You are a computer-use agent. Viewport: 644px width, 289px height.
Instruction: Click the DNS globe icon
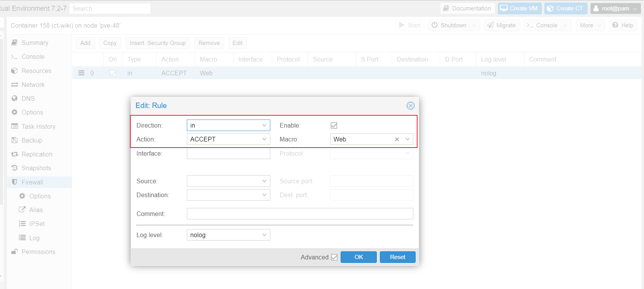(x=15, y=98)
